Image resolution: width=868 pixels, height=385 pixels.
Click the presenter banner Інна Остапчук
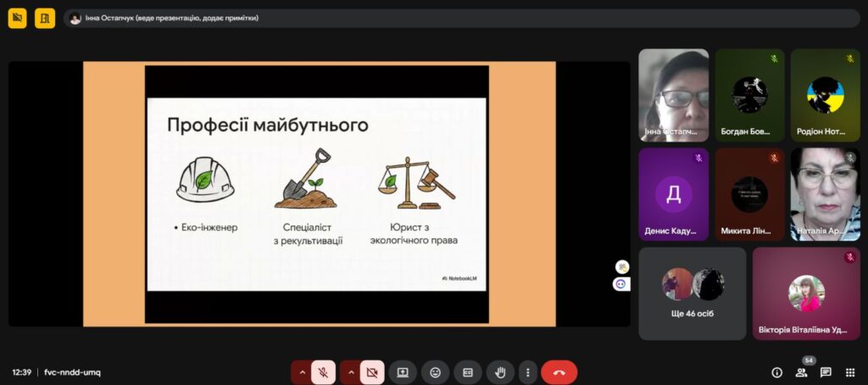(x=165, y=18)
